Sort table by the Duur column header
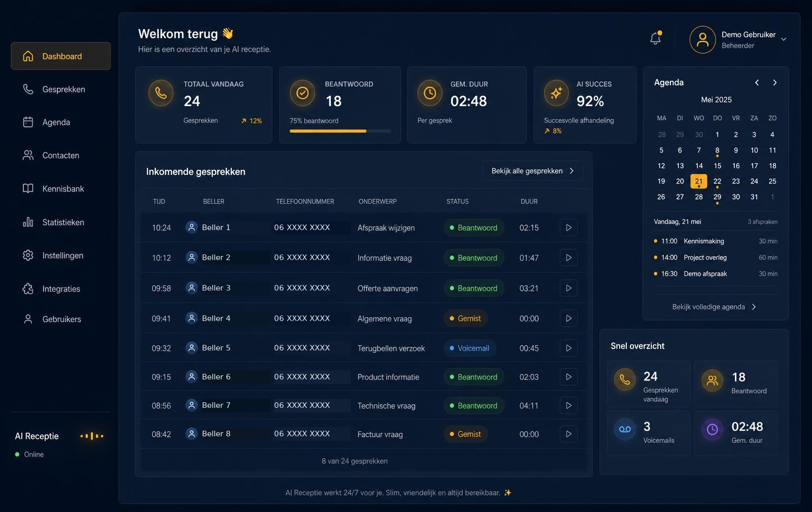This screenshot has width=812, height=512. (x=529, y=202)
